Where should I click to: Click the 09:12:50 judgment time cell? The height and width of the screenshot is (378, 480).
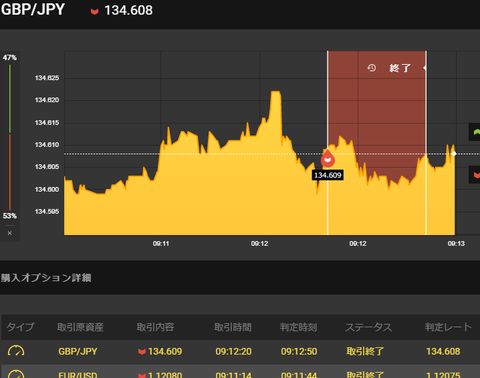[x=299, y=351]
